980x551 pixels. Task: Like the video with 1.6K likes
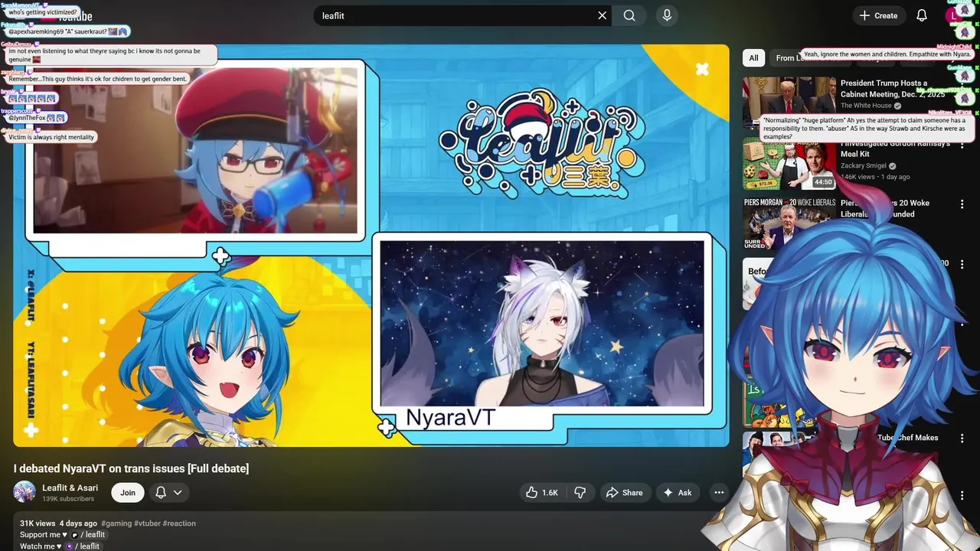(x=541, y=492)
